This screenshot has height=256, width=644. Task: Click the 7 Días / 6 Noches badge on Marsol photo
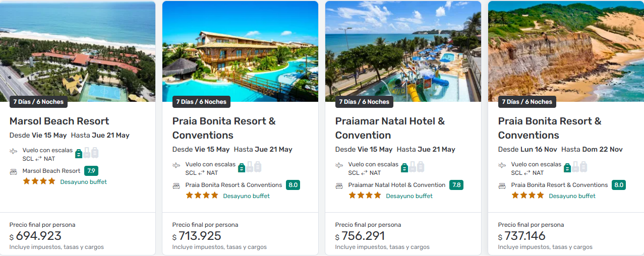tap(38, 102)
